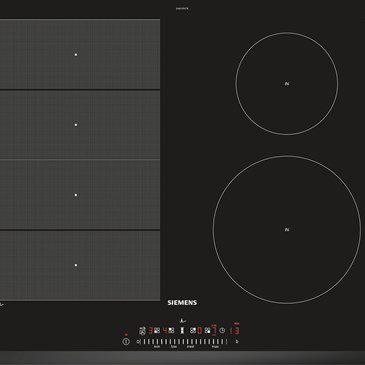Select the zone symbol left of red 7

(207, 330)
